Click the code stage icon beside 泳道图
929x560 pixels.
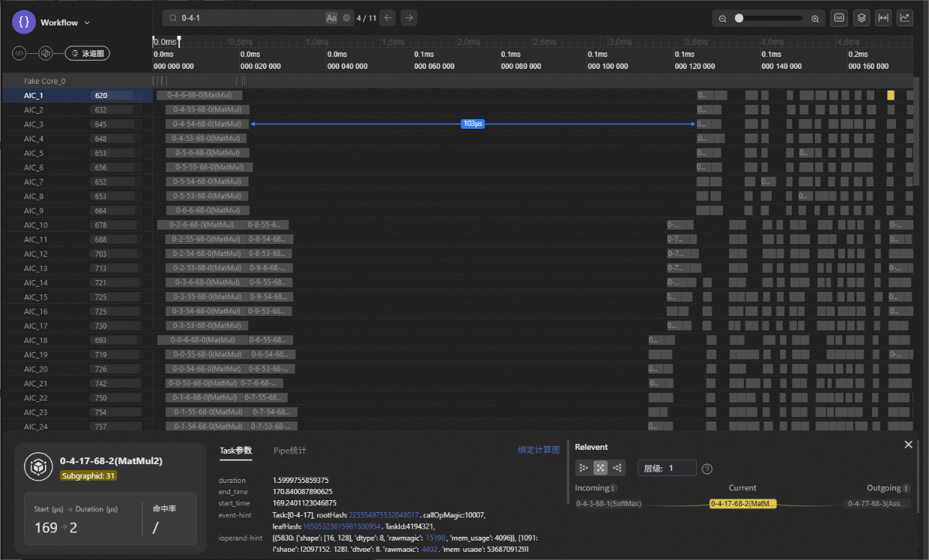pos(20,53)
